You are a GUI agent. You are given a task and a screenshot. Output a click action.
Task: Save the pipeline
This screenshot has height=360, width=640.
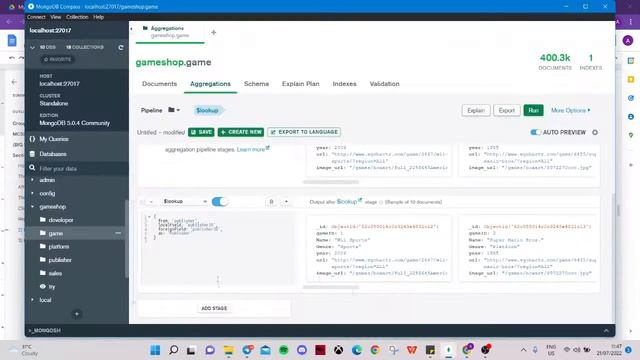(x=201, y=132)
